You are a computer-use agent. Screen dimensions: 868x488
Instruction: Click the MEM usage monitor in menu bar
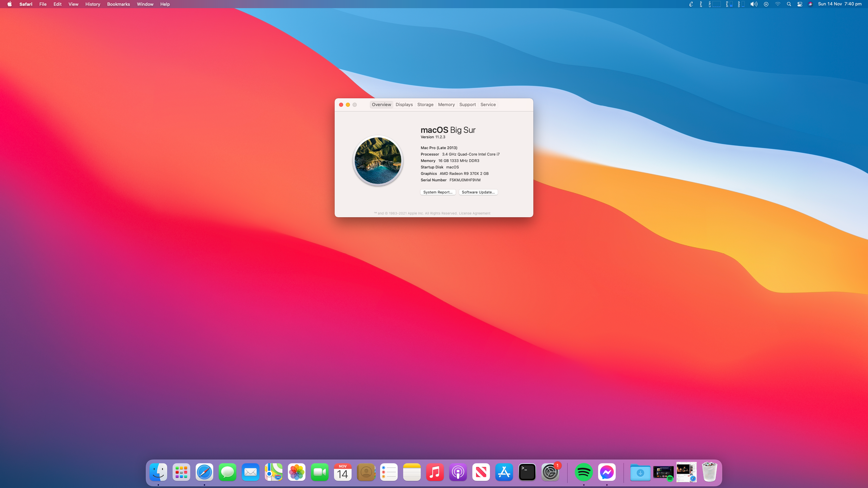click(x=729, y=4)
